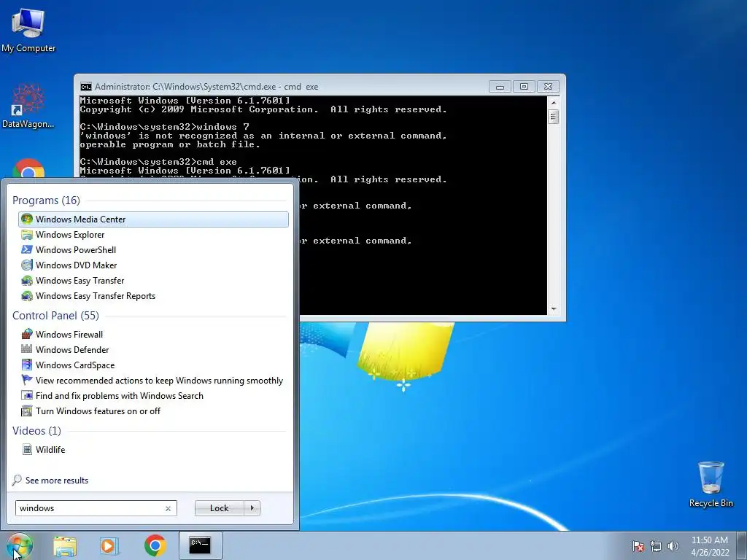Switch to the cmd.exe taskbar button
Image resolution: width=747 pixels, height=560 pixels.
[200, 545]
